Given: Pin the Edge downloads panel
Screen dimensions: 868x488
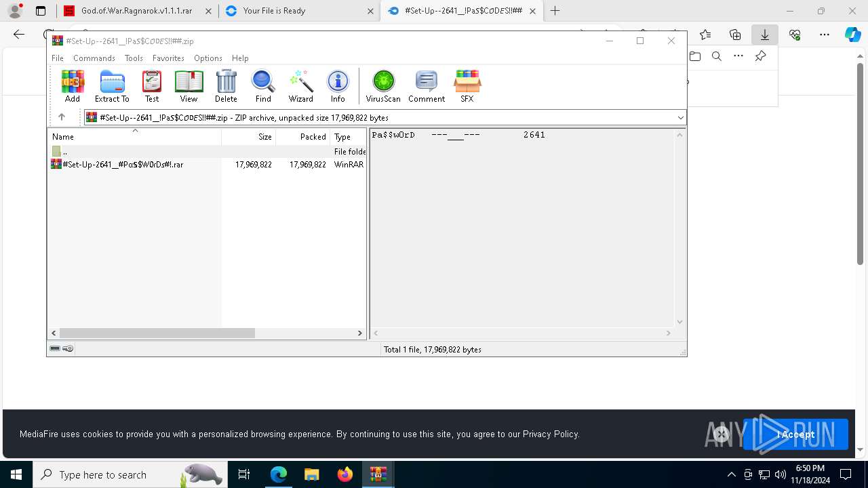Looking at the screenshot, I should [761, 56].
